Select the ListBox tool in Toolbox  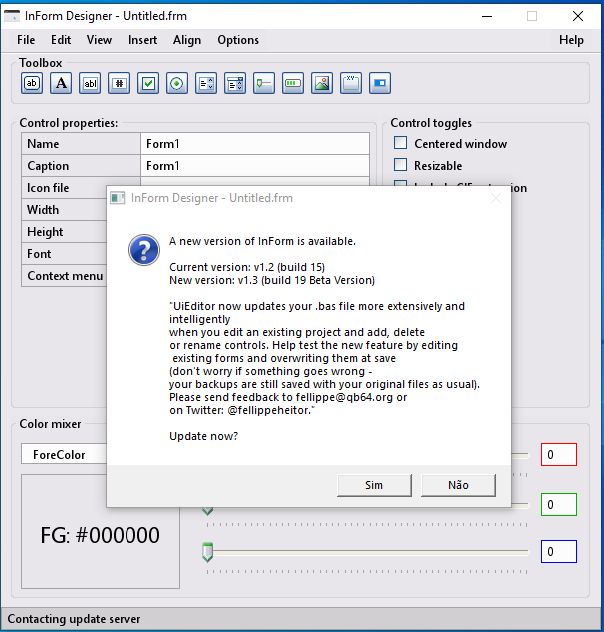(x=206, y=83)
